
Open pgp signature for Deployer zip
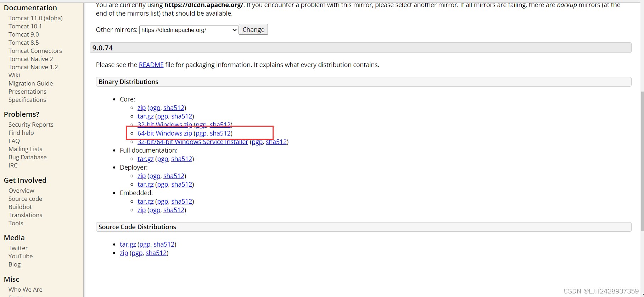155,176
